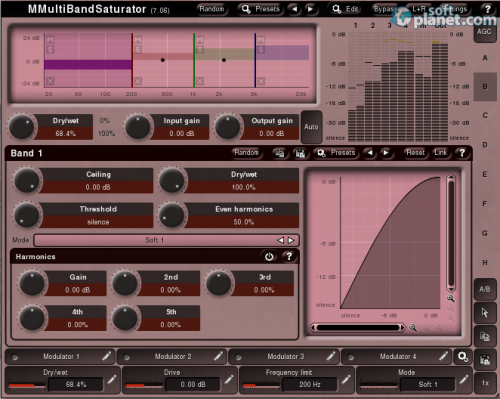Viewport: 500px width, 399px height.
Task: Toggle the AGC button
Action: [x=484, y=32]
